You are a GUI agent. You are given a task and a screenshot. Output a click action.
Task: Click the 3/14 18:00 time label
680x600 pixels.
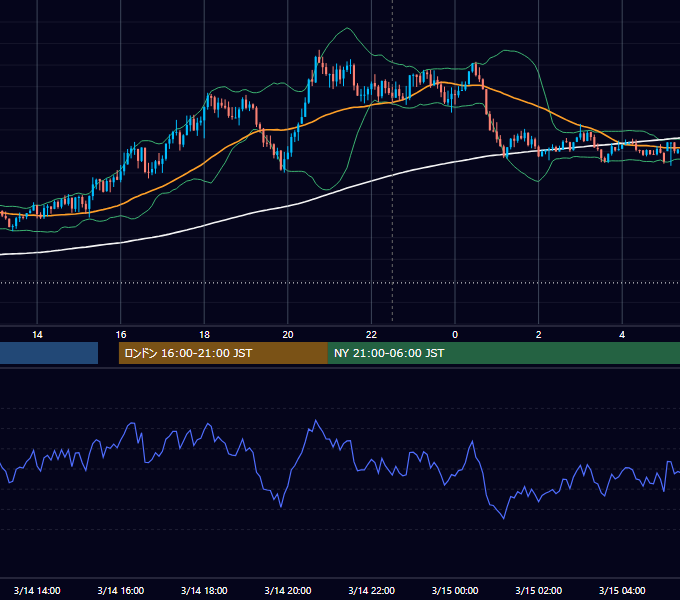[204, 590]
